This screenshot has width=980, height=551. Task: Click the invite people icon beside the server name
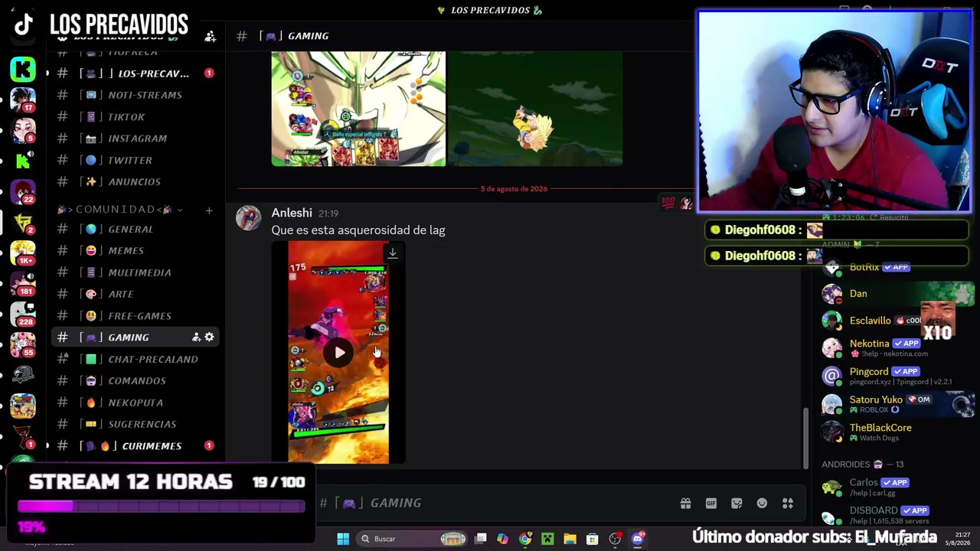pos(210,36)
